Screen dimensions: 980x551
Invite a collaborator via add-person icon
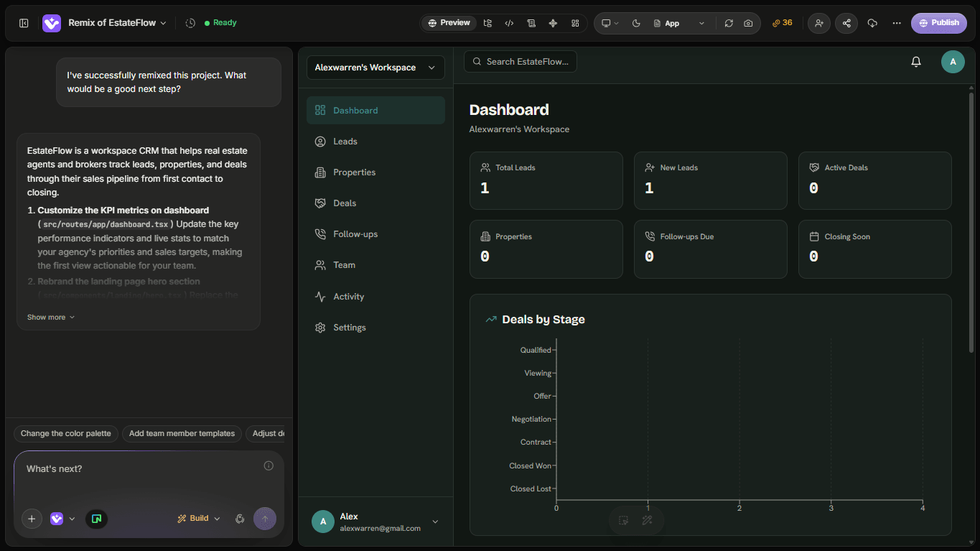[x=819, y=23]
